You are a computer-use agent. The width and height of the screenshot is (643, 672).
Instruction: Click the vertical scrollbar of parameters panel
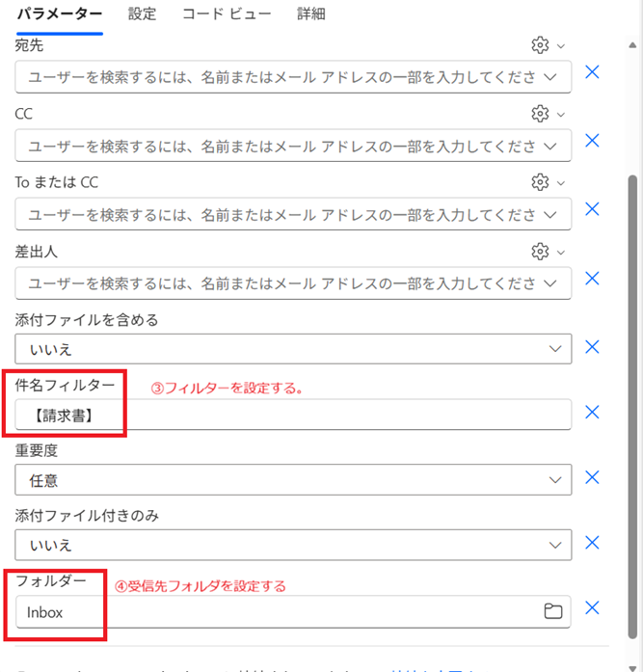[633, 386]
